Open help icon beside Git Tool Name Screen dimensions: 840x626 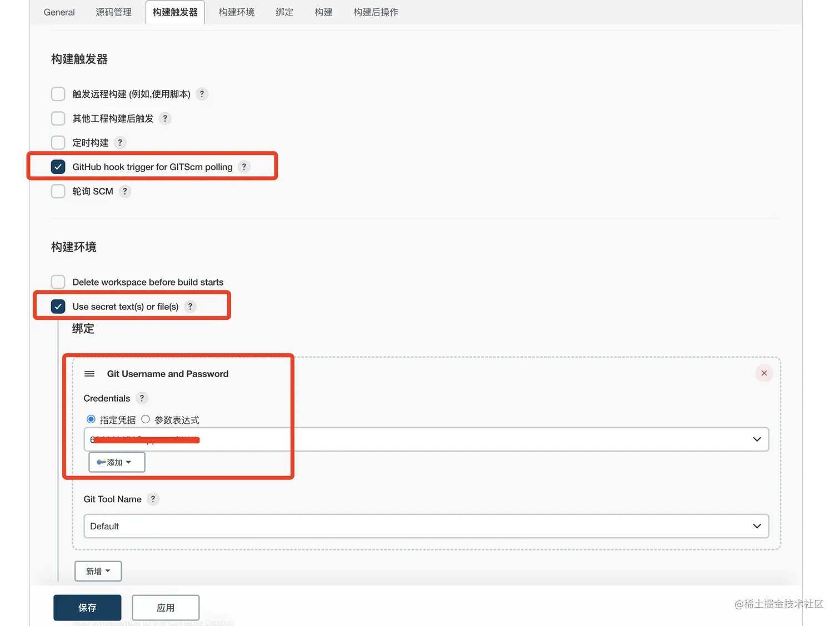pyautogui.click(x=153, y=499)
